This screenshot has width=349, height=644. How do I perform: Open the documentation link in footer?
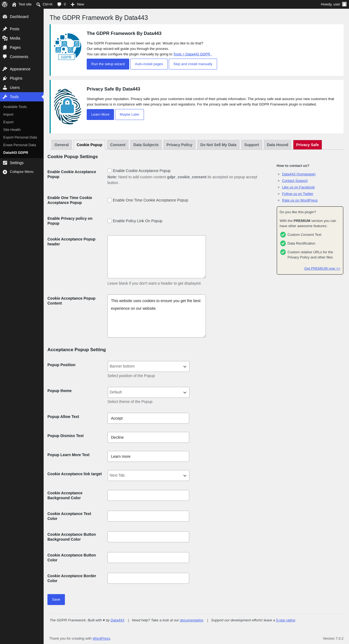[191, 620]
